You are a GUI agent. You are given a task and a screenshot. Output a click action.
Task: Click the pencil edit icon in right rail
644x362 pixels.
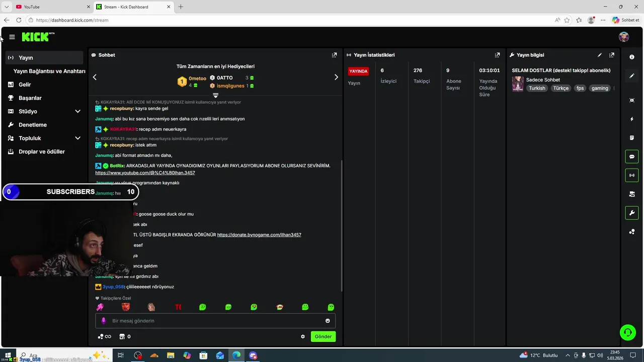[632, 76]
